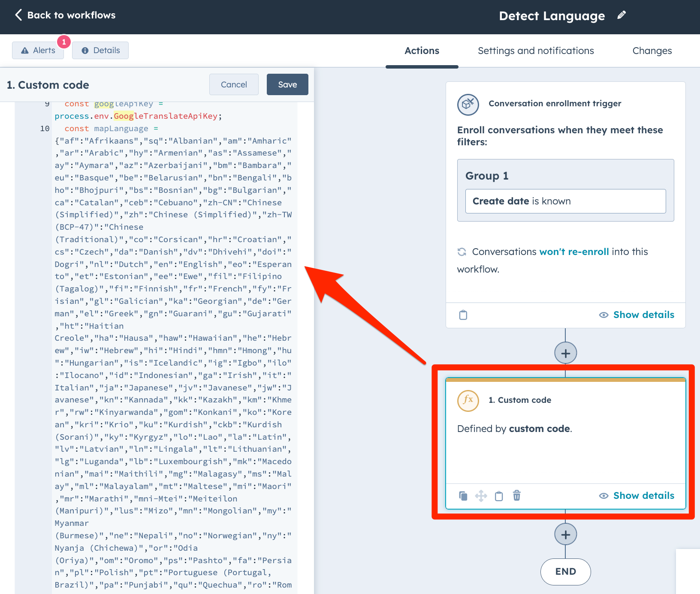Show details of the Custom code action
The image size is (700, 594).
pyautogui.click(x=643, y=495)
